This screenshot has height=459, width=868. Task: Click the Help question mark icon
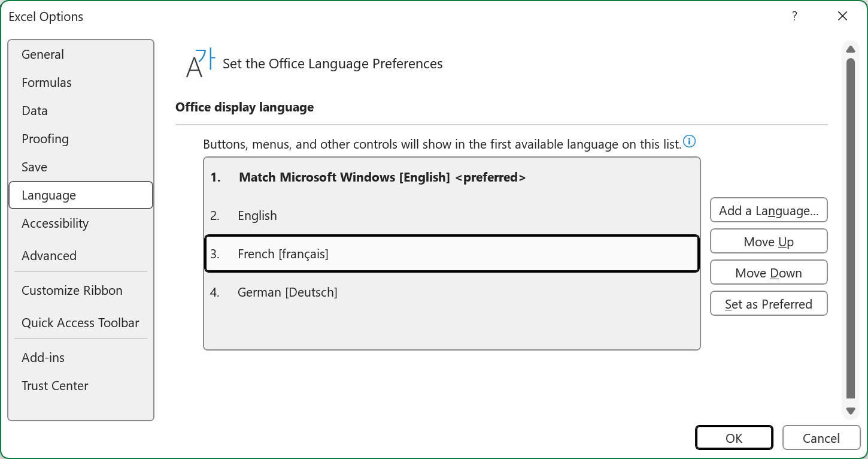tap(794, 16)
